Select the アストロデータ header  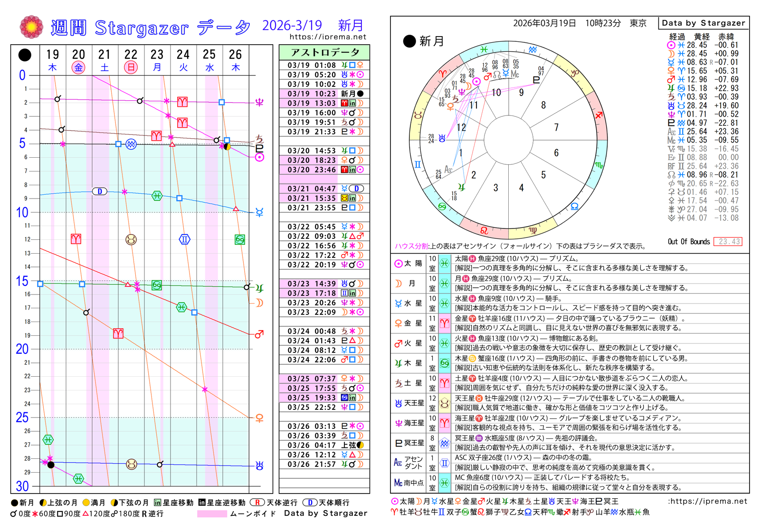[x=324, y=52]
